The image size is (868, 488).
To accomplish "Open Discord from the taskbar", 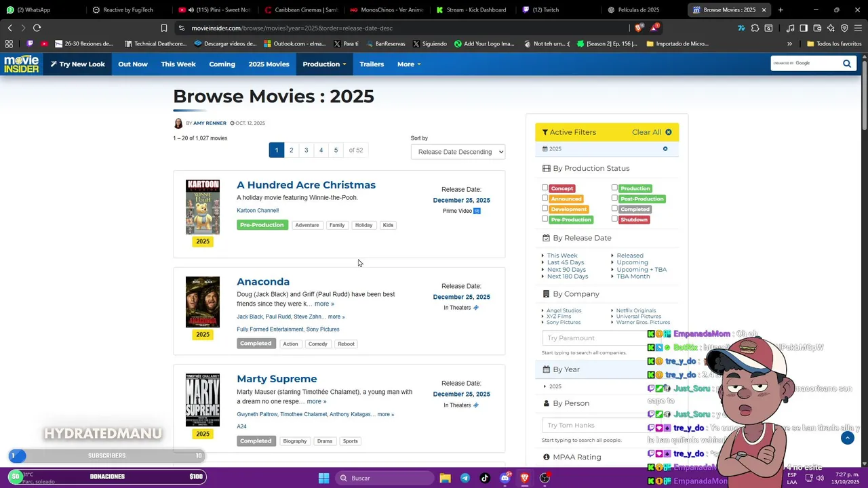I will [505, 478].
